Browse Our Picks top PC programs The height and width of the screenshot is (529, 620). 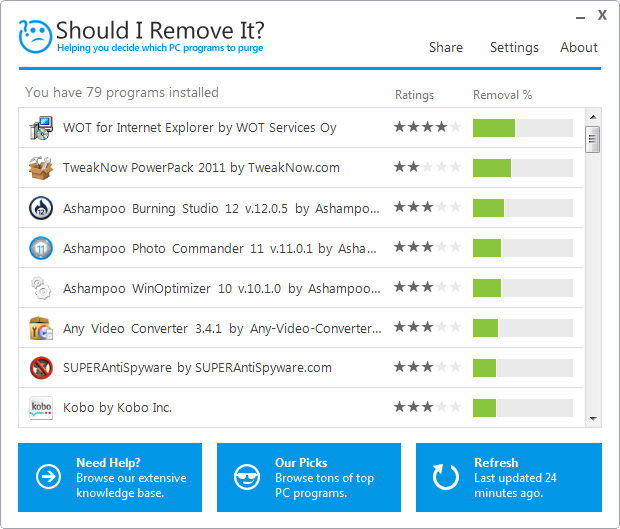click(309, 477)
